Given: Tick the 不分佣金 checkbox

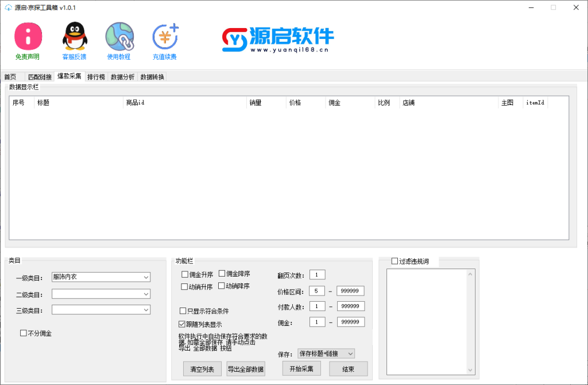Looking at the screenshot, I should [x=24, y=333].
